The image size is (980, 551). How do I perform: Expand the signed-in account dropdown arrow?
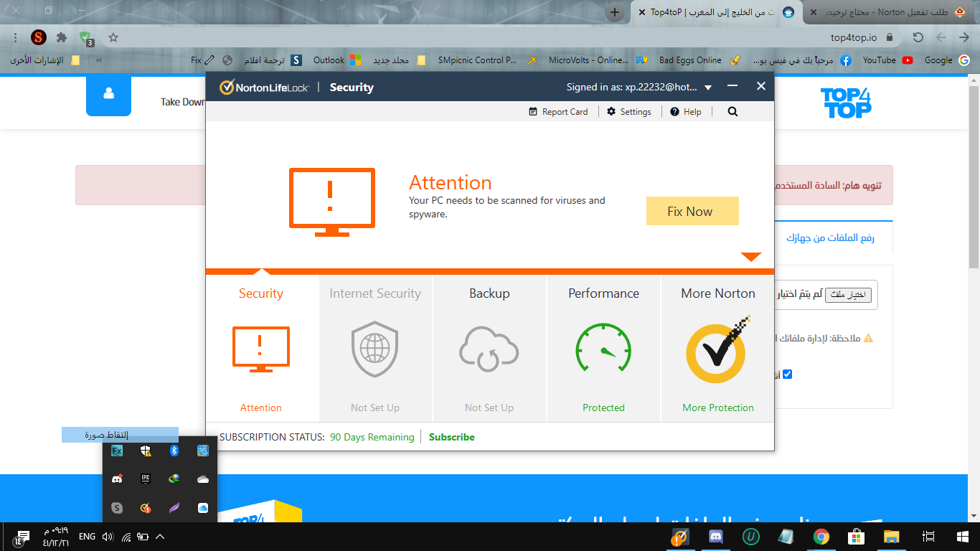(x=708, y=88)
